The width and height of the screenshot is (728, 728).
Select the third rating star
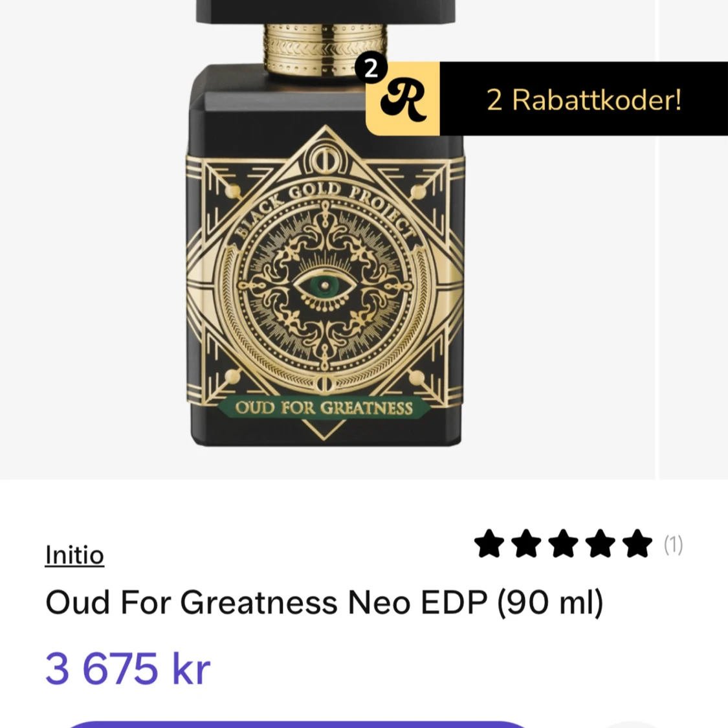tap(563, 543)
